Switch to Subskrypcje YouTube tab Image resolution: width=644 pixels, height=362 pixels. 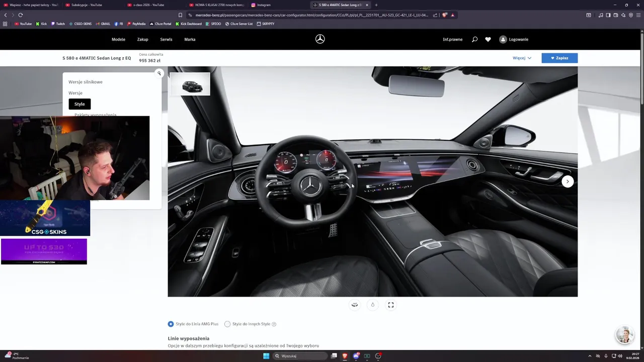[x=92, y=5]
